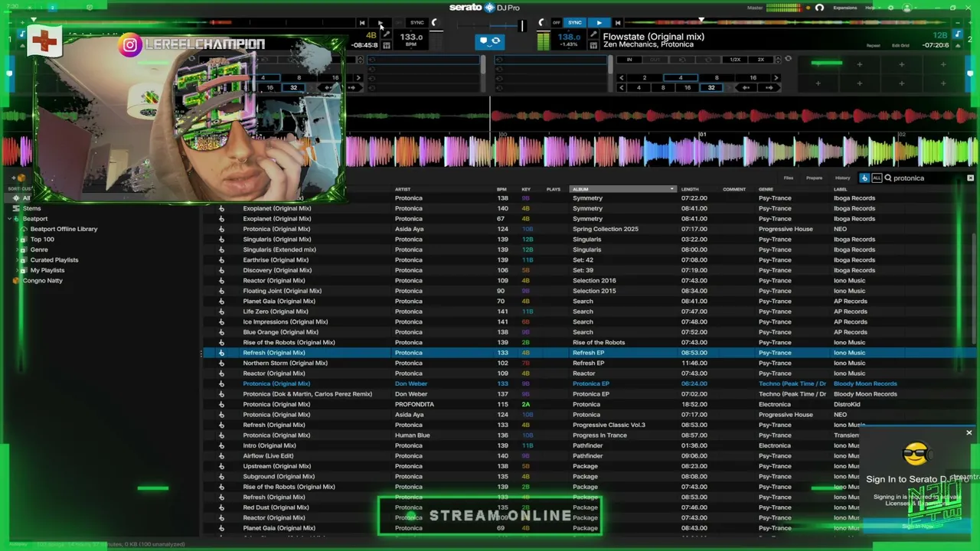Open the ALBUM column sort dropdown arrow
The width and height of the screenshot is (980, 551).
pos(672,189)
